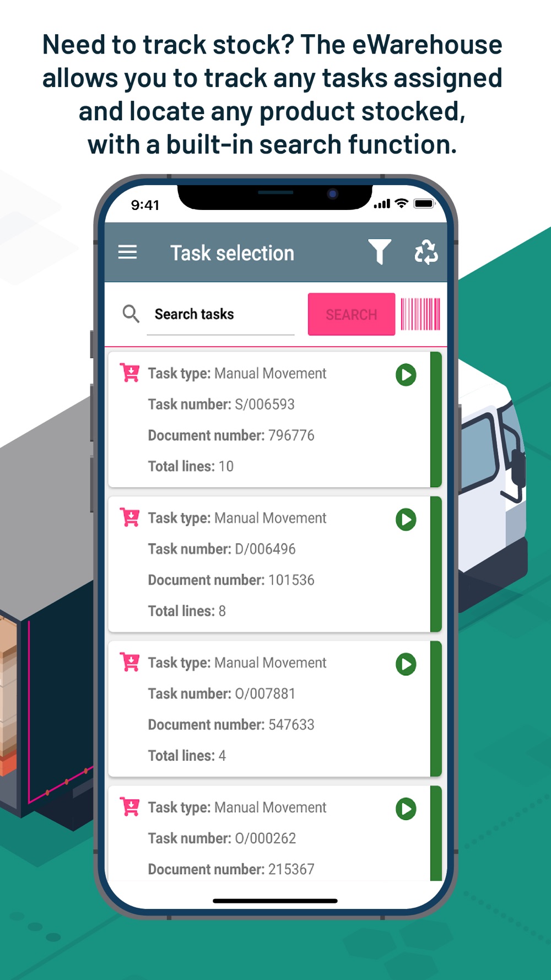
Task: Select text "Task number: O/000262"
Action: pos(222,838)
